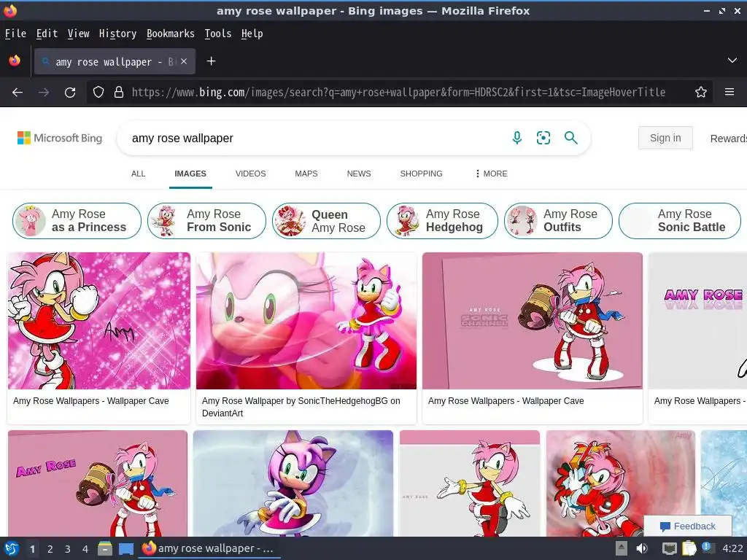Open the slanted Amy Rose hammer thumbnail
This screenshot has height=560, width=747.
98,484
